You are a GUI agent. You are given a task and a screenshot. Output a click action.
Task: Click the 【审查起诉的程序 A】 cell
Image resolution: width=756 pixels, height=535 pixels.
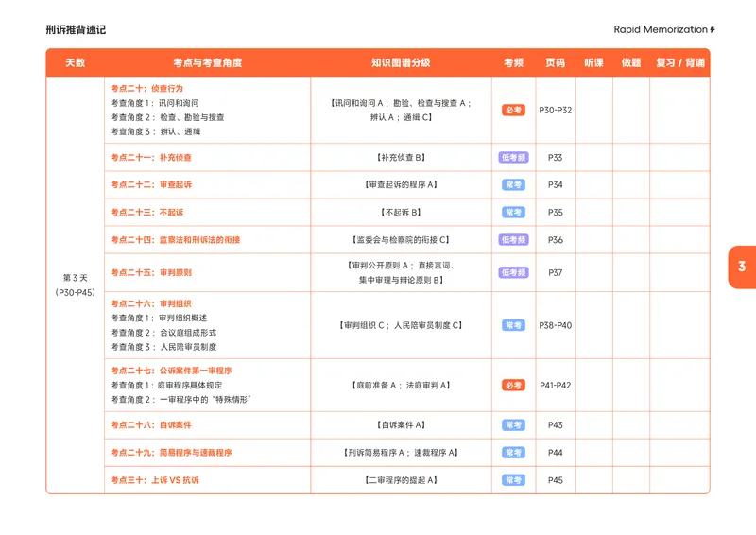pos(401,184)
